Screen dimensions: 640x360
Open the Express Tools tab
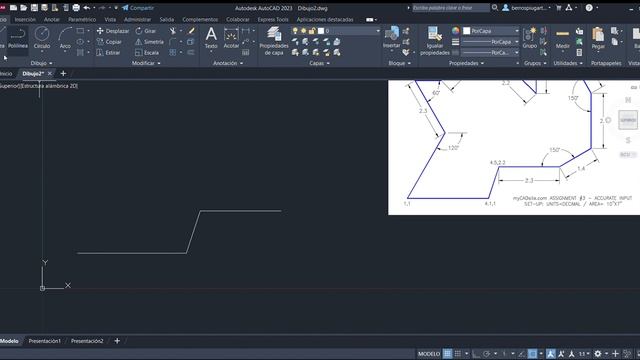pos(273,20)
